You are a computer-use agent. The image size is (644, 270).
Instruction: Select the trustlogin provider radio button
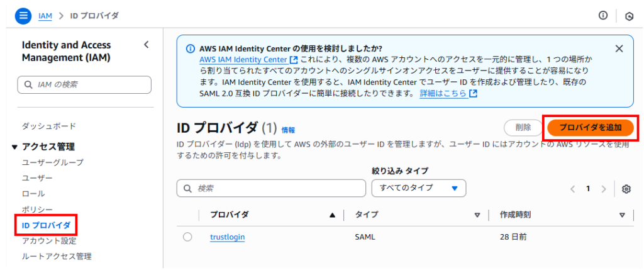187,237
